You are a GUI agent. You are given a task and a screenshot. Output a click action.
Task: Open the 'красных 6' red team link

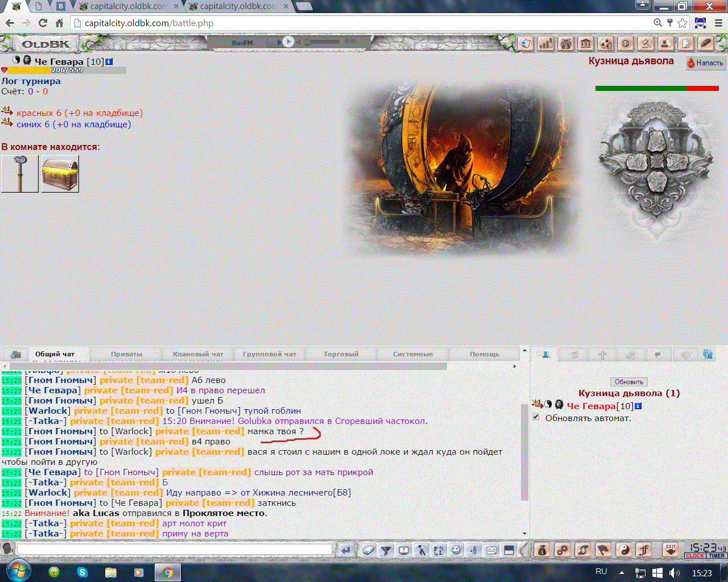[x=80, y=113]
